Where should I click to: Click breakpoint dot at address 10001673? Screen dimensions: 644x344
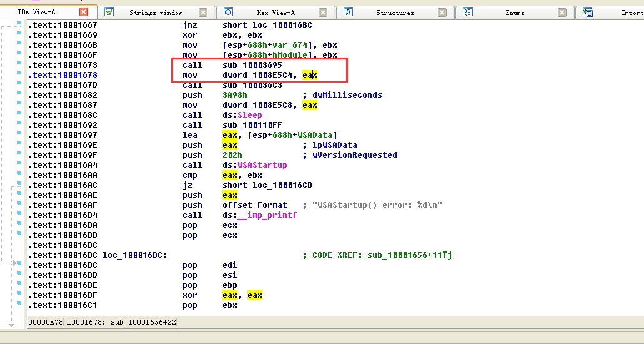19,63
